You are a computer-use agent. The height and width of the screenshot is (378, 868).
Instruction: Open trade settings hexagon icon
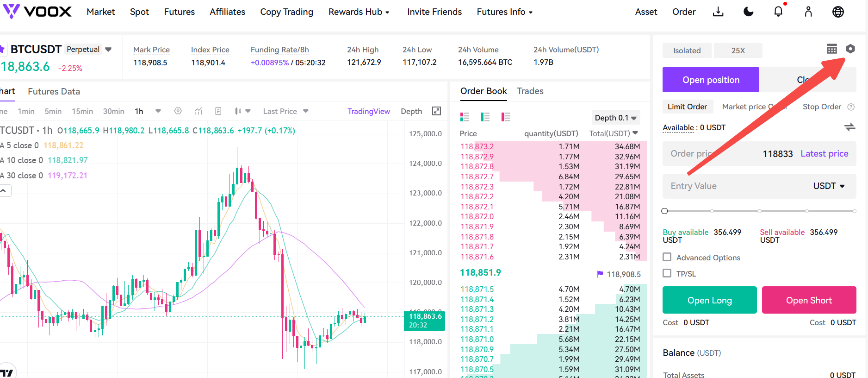pos(850,49)
